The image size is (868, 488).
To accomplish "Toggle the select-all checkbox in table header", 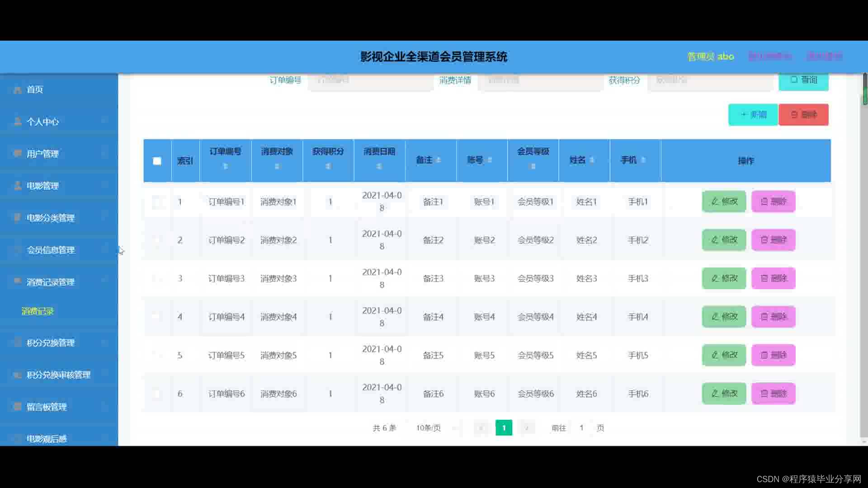I will [157, 161].
